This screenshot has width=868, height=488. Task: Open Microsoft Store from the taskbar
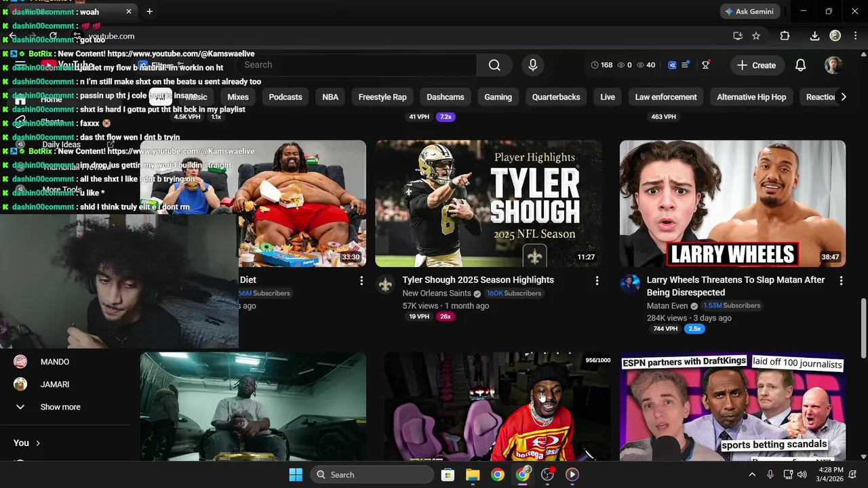coord(448,474)
